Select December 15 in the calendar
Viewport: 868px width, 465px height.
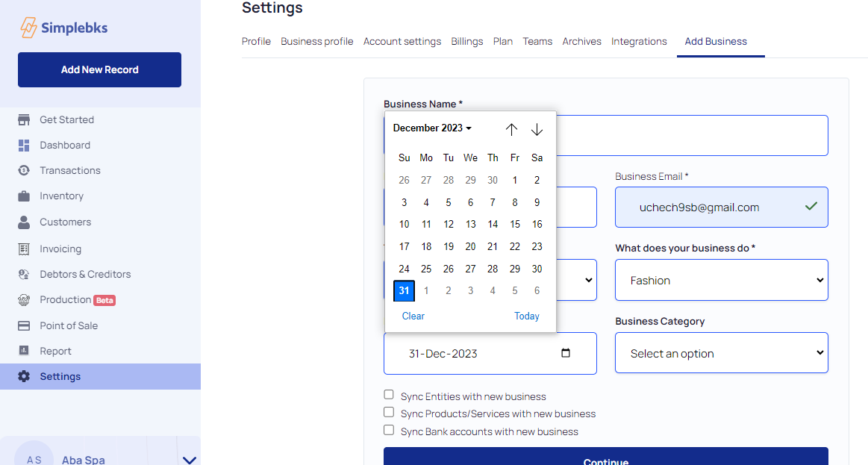[515, 225]
